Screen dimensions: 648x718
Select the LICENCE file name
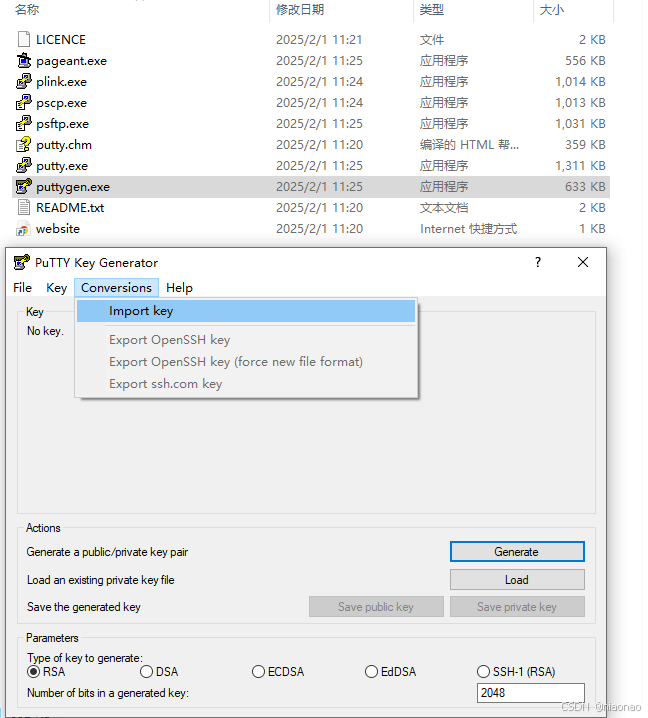tap(61, 40)
